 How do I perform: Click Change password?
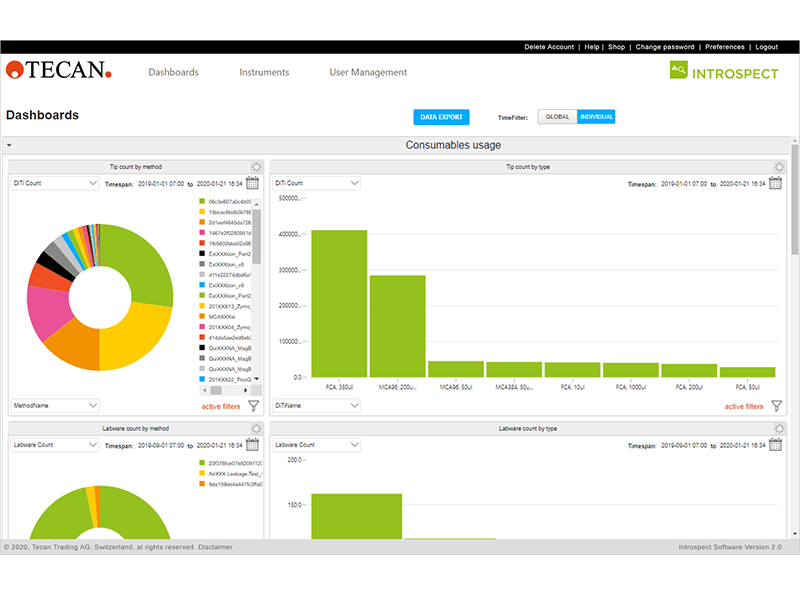(665, 47)
